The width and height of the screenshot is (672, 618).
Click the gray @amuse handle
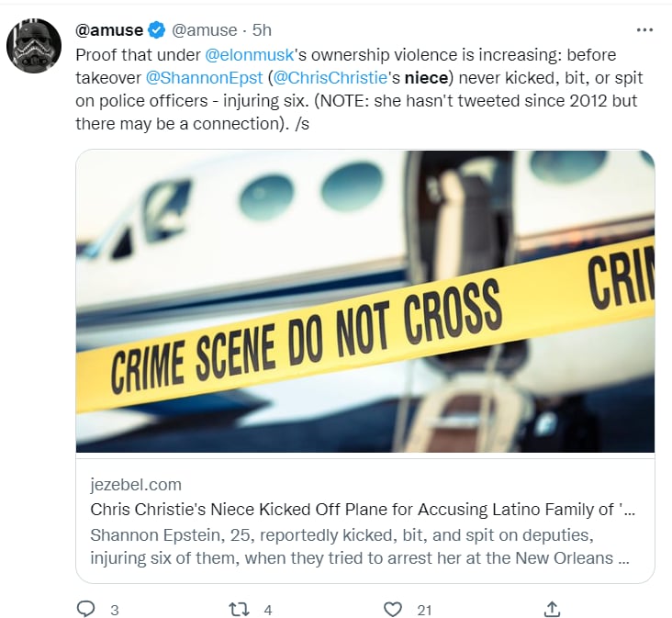point(205,30)
